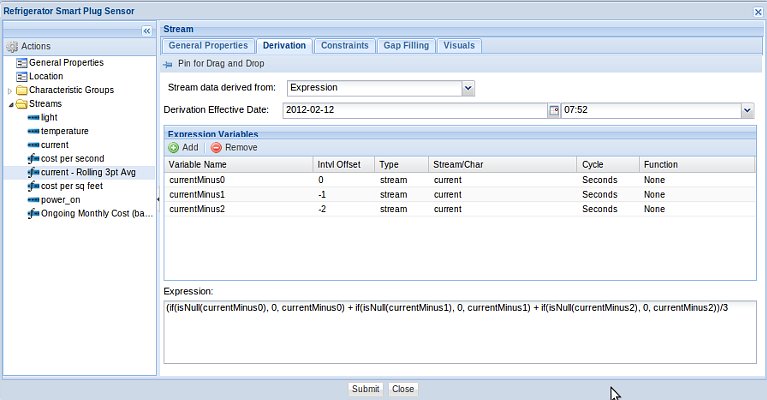Image resolution: width=767 pixels, height=400 pixels.
Task: Click the cost per second stream icon
Action: point(33,159)
